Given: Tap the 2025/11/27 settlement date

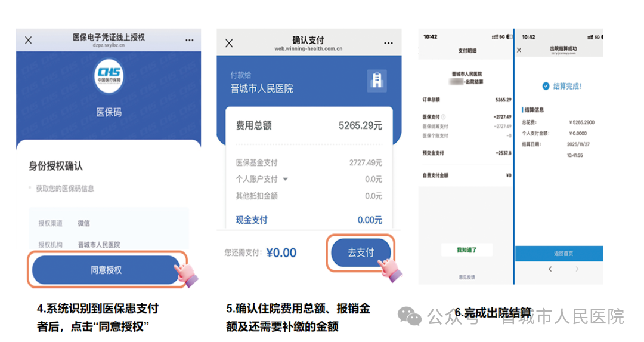Looking at the screenshot, I should [x=578, y=144].
